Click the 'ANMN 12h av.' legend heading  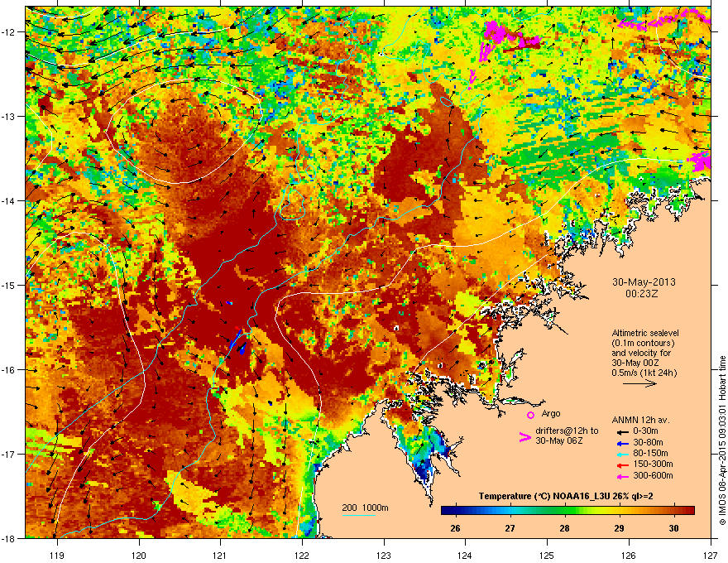tap(640, 421)
